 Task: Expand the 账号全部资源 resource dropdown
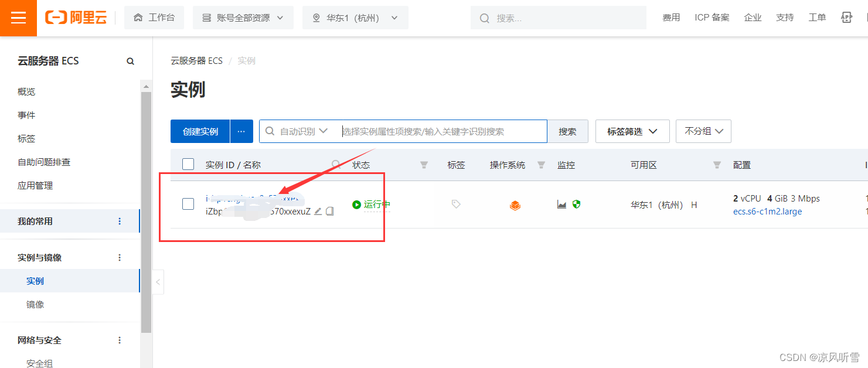[x=243, y=18]
